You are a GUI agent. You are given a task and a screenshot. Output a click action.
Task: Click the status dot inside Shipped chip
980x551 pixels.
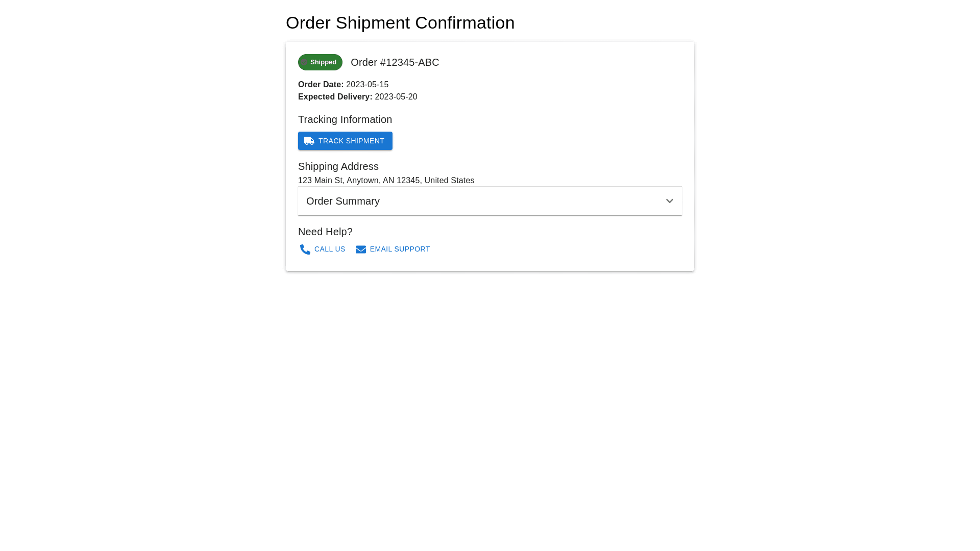[304, 62]
